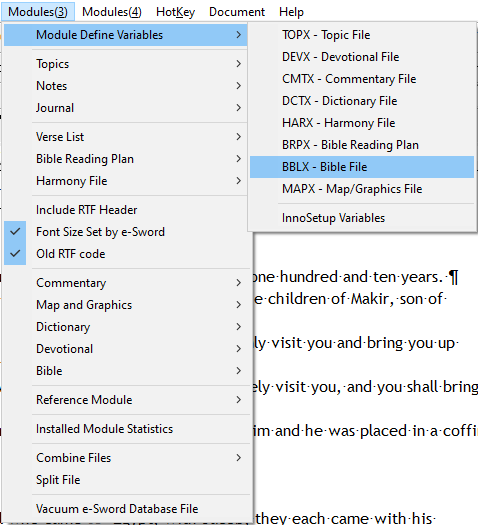Screen dimensions: 478x525
Task: Open the HotKey menu
Action: pos(175,12)
